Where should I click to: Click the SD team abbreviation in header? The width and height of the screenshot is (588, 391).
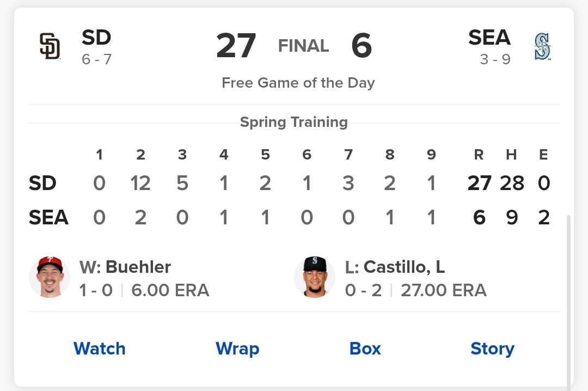[x=96, y=38]
